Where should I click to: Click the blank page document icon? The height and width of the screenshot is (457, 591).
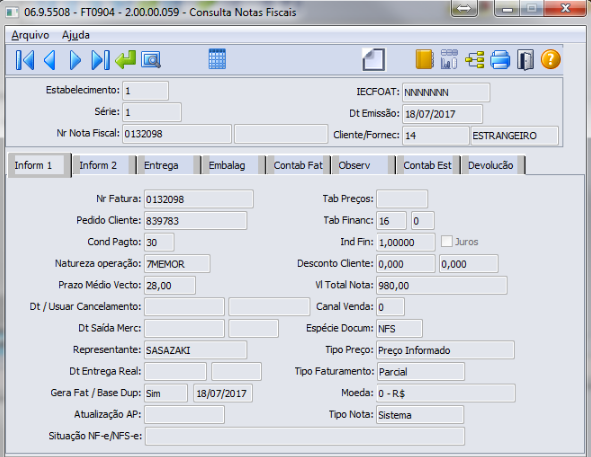tap(374, 60)
